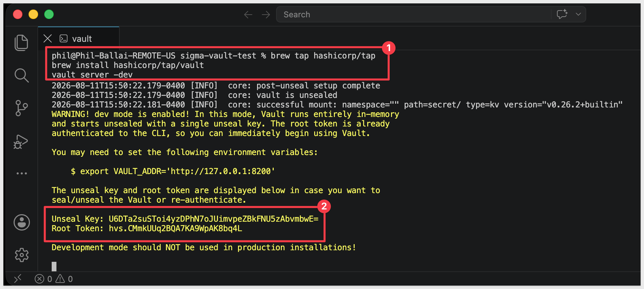Open the Run and Debug view

tap(21, 141)
